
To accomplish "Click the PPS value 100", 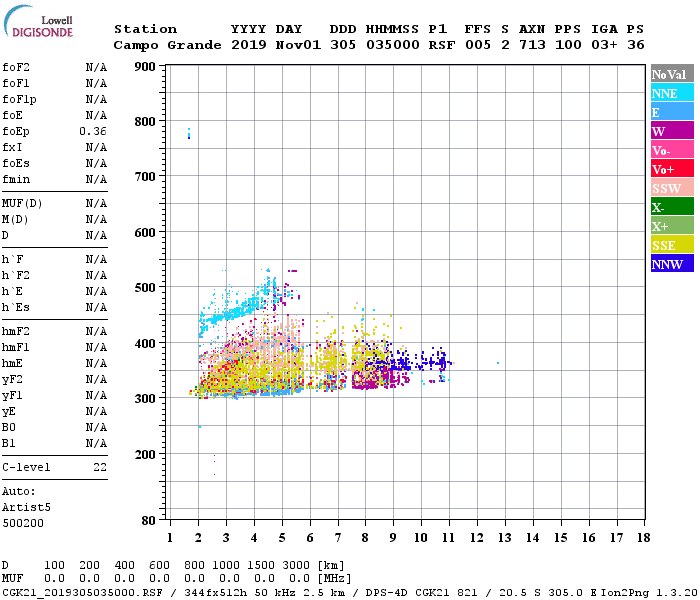I will 568,45.
